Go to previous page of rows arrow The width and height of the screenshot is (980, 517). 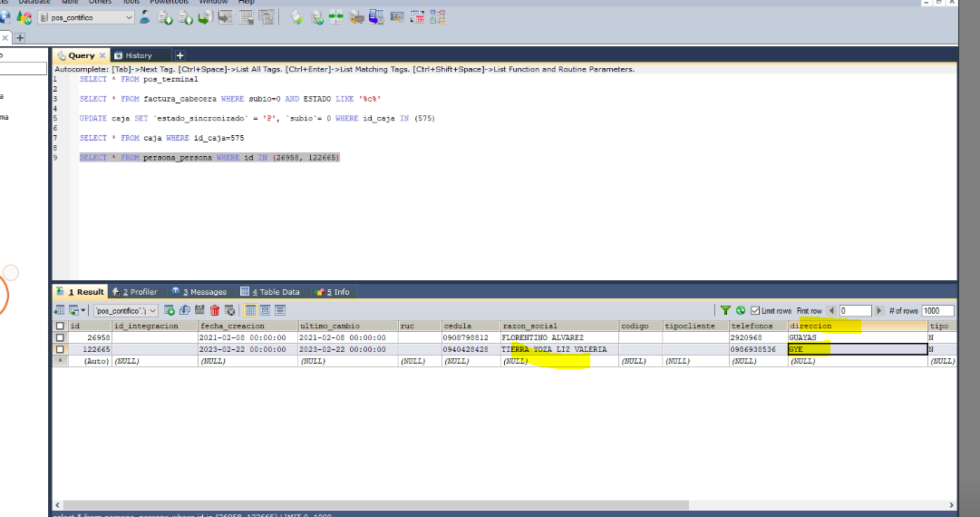click(831, 311)
